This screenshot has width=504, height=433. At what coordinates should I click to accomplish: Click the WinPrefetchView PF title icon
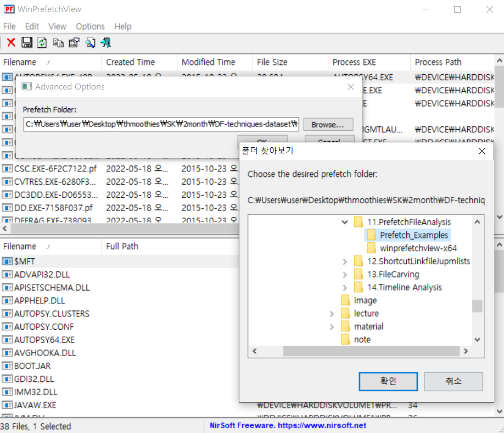pyautogui.click(x=9, y=9)
